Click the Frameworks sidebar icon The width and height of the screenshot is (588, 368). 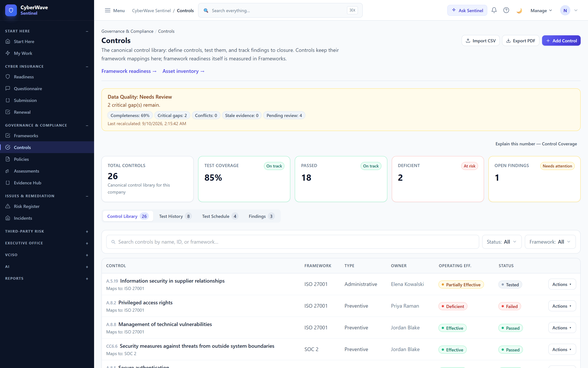coord(8,136)
